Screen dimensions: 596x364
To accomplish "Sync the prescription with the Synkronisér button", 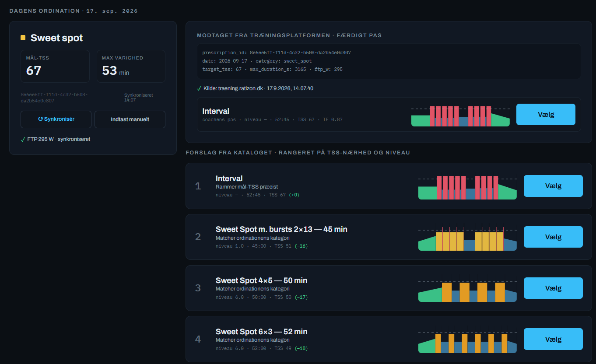I will tap(56, 119).
